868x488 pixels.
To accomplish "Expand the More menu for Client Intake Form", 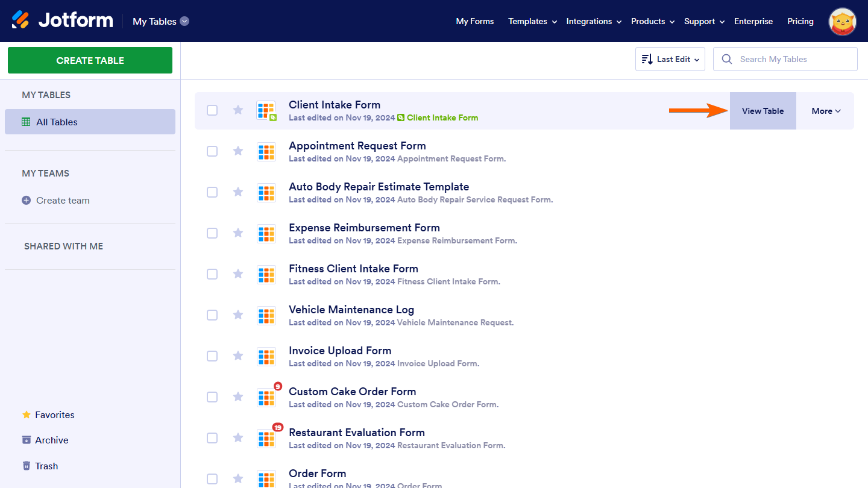I will pos(826,111).
